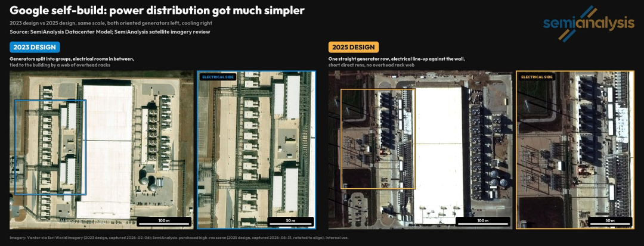Click the 'Imagery: Vantor via Esri World Imagery' footer credit
The height and width of the screenshot is (246, 644).
coord(179,238)
